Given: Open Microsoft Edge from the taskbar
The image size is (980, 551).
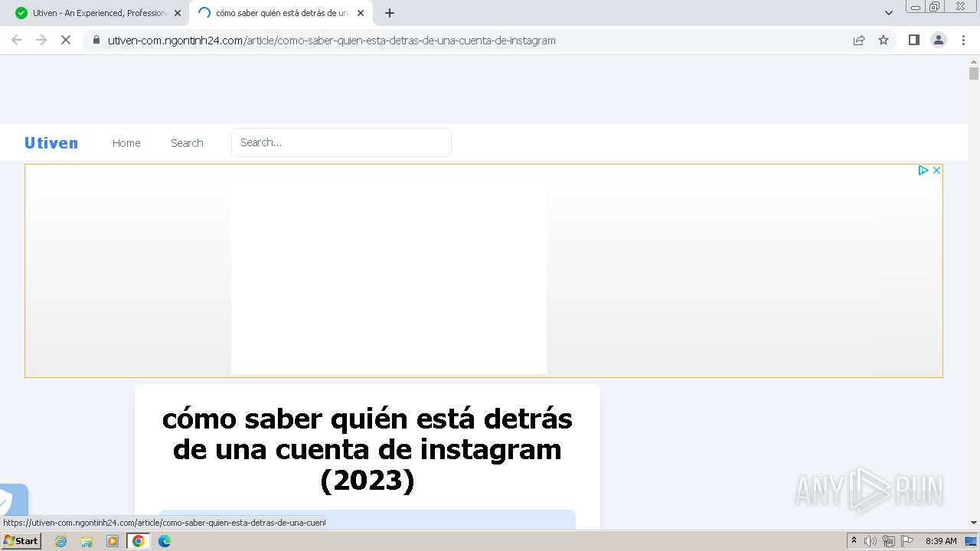Looking at the screenshot, I should tap(165, 541).
